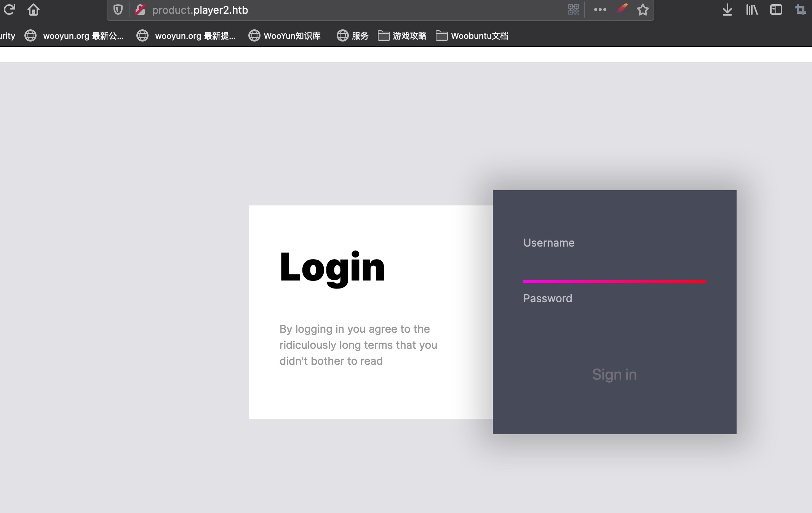Open the page actions three-dot menu

600,10
